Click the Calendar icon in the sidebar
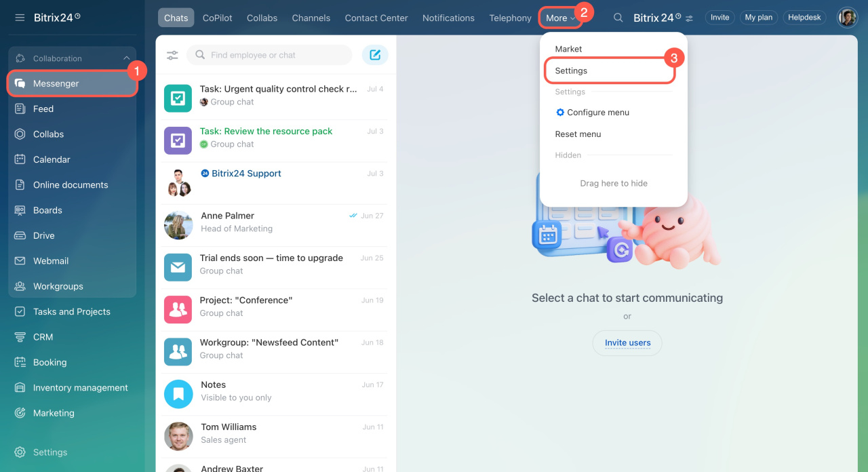868x472 pixels. [20, 159]
